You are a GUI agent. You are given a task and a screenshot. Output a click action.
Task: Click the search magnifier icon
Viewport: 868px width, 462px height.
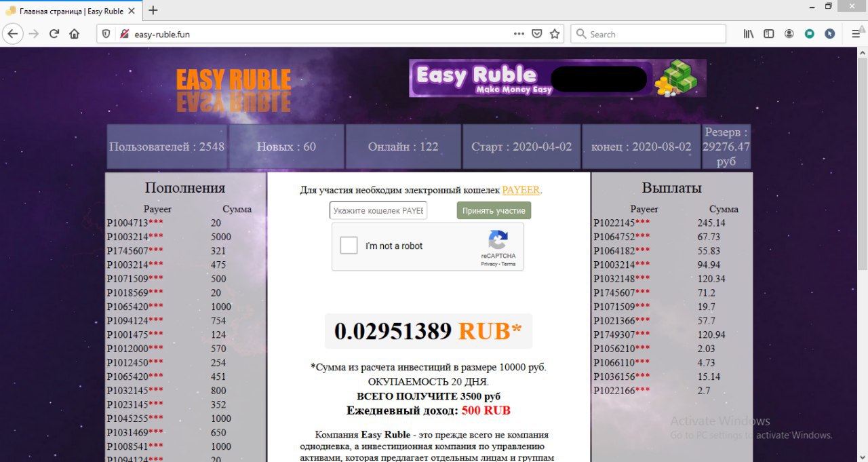[x=581, y=34]
